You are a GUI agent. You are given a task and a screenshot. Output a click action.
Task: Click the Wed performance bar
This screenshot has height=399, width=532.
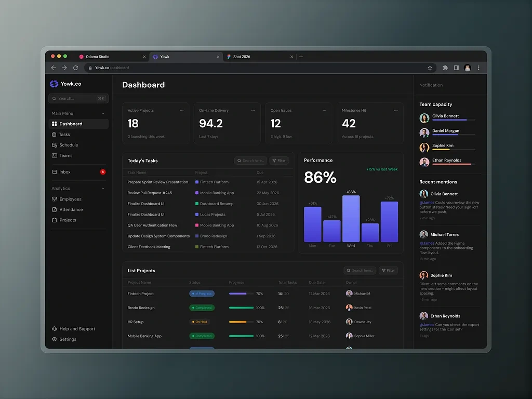point(351,219)
